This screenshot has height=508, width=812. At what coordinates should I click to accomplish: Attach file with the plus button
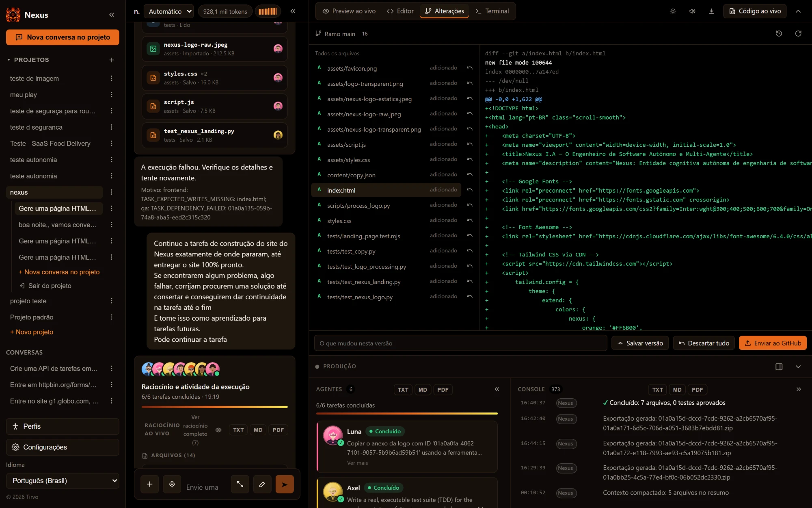[150, 484]
